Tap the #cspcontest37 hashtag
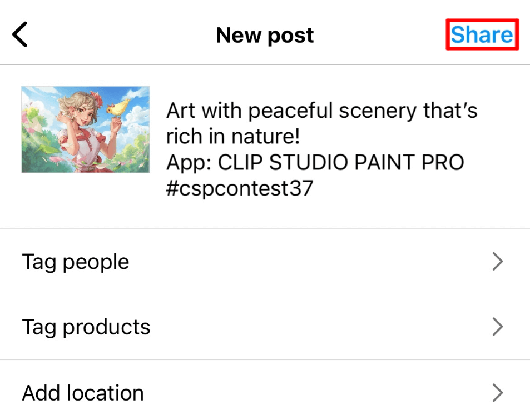This screenshot has width=530, height=420. coord(240,188)
